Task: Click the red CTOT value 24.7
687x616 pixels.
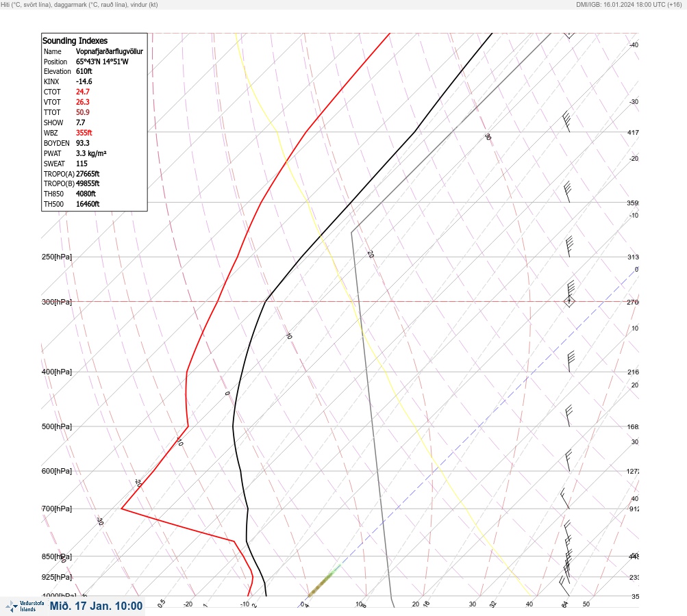Action: click(83, 92)
